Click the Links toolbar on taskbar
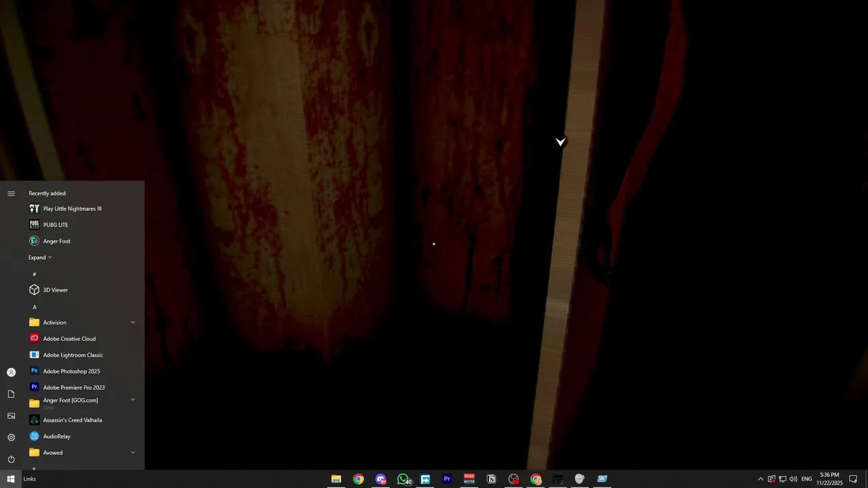The height and width of the screenshot is (488, 868). (x=30, y=479)
